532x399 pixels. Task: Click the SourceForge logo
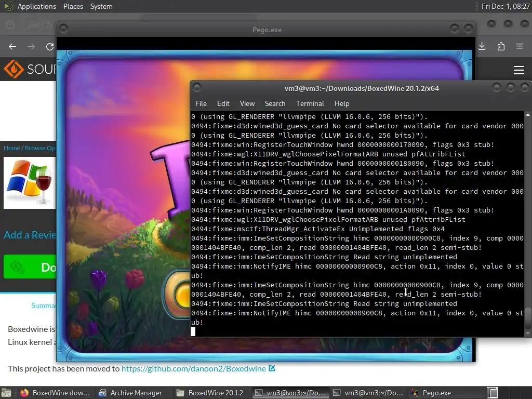[30, 69]
